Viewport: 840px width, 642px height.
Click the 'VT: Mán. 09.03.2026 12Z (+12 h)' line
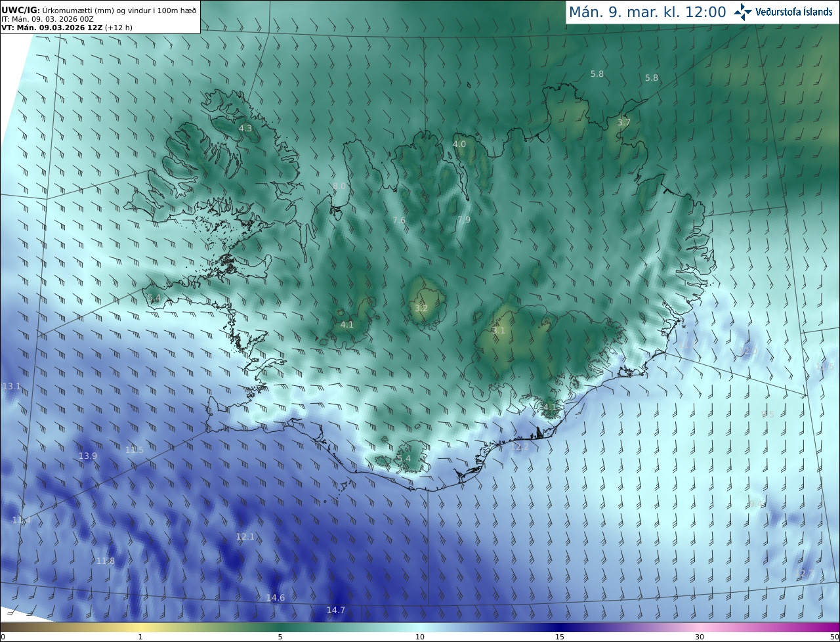(x=67, y=28)
